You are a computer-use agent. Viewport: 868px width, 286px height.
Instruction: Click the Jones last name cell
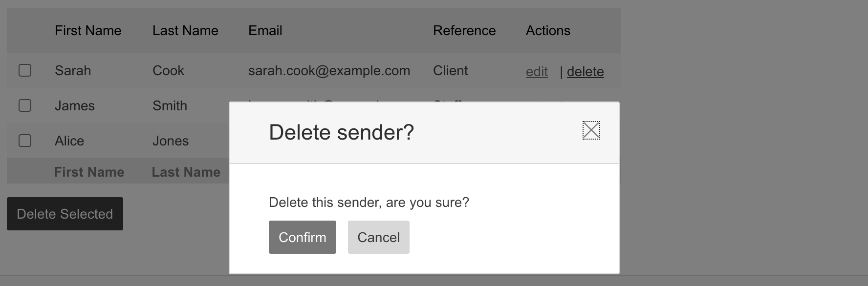(170, 141)
